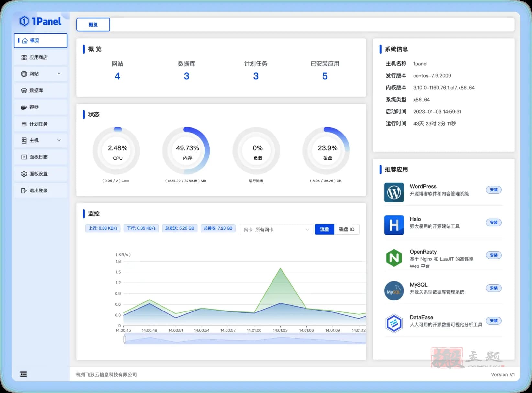The height and width of the screenshot is (393, 532).
Task: Click the home icon beside 概览 in the sidebar
Action: pyautogui.click(x=25, y=41)
